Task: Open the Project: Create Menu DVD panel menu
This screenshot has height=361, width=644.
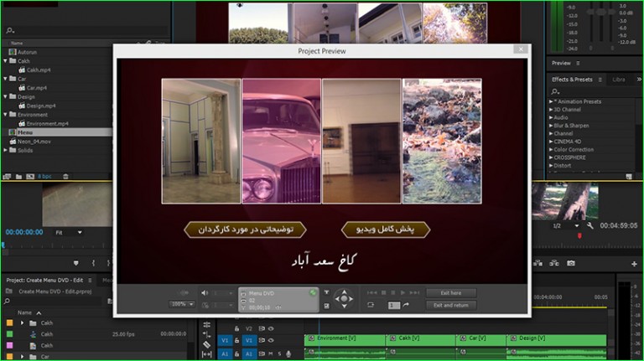Action: pos(90,281)
